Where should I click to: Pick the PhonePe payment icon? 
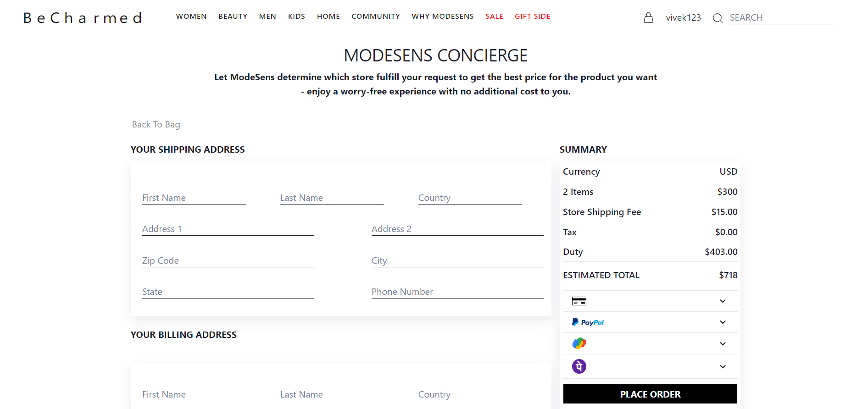click(579, 366)
